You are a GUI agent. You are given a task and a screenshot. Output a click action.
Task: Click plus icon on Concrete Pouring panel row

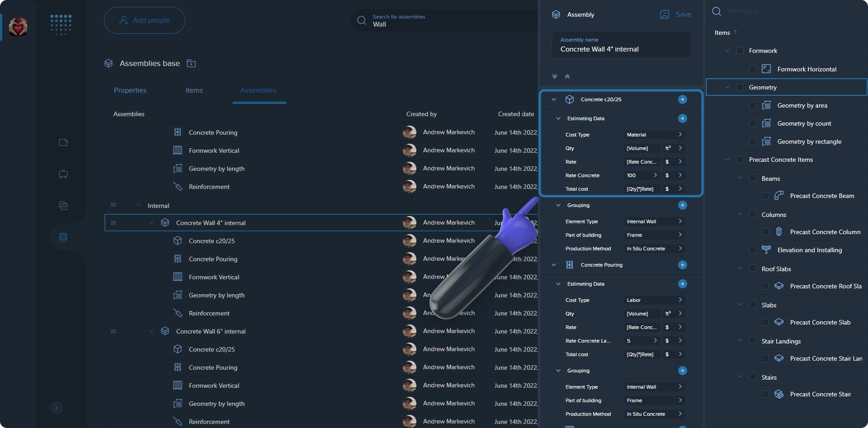click(x=683, y=265)
